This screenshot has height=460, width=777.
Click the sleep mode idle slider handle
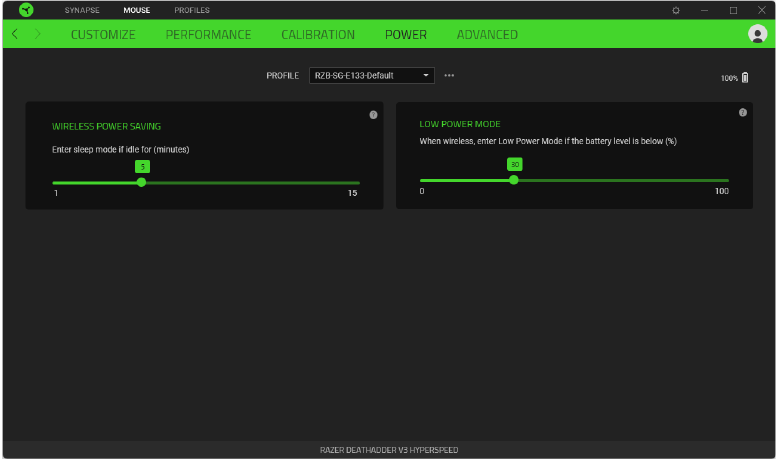[x=142, y=182]
